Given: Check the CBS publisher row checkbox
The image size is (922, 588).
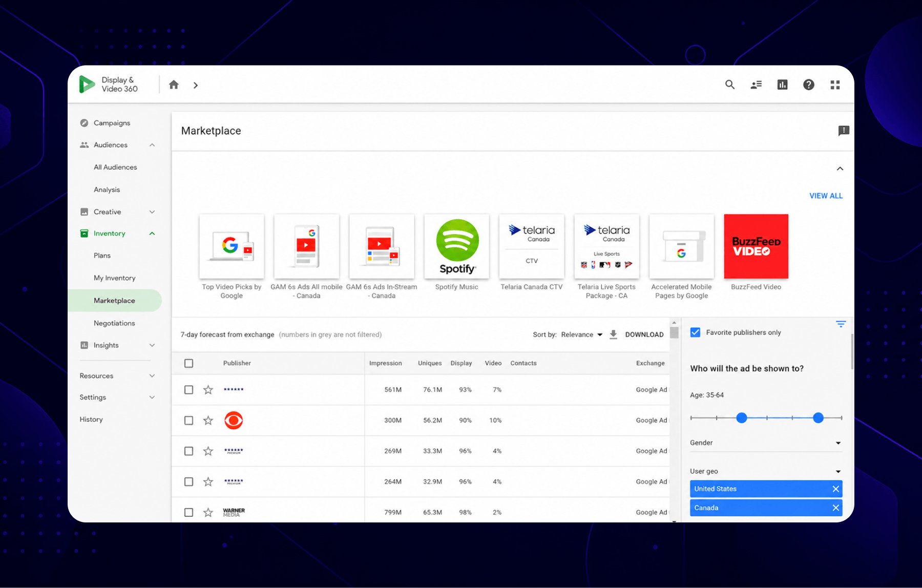Looking at the screenshot, I should pyautogui.click(x=189, y=421).
